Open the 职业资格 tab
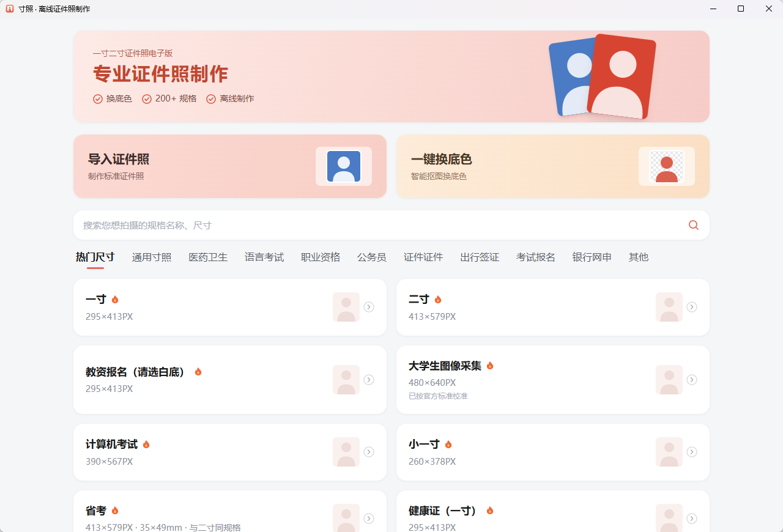 [x=321, y=257]
